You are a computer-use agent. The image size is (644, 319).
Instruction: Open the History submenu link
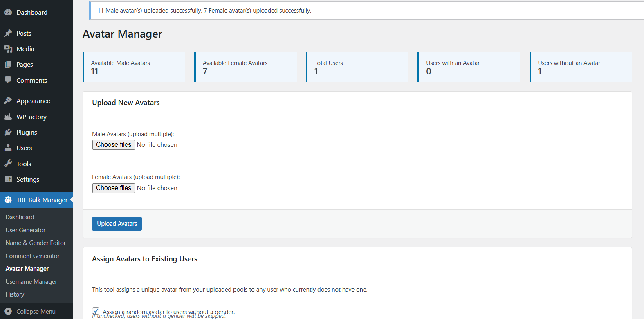coord(15,294)
